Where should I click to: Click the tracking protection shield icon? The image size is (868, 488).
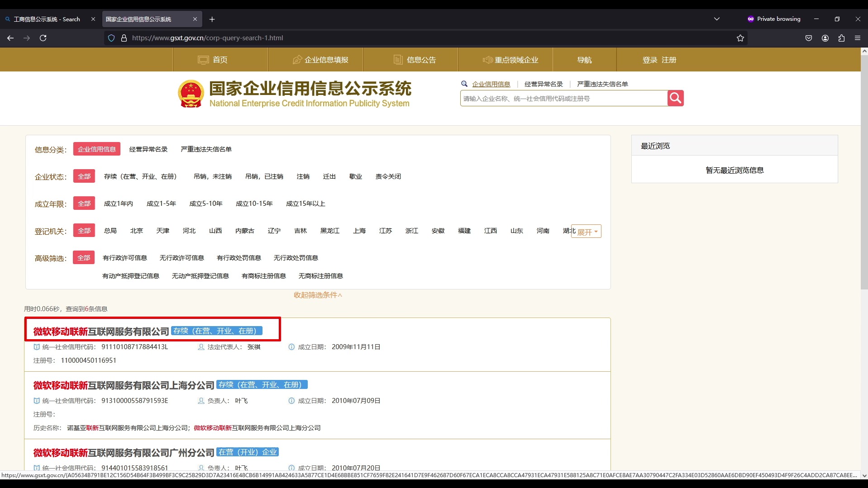111,38
